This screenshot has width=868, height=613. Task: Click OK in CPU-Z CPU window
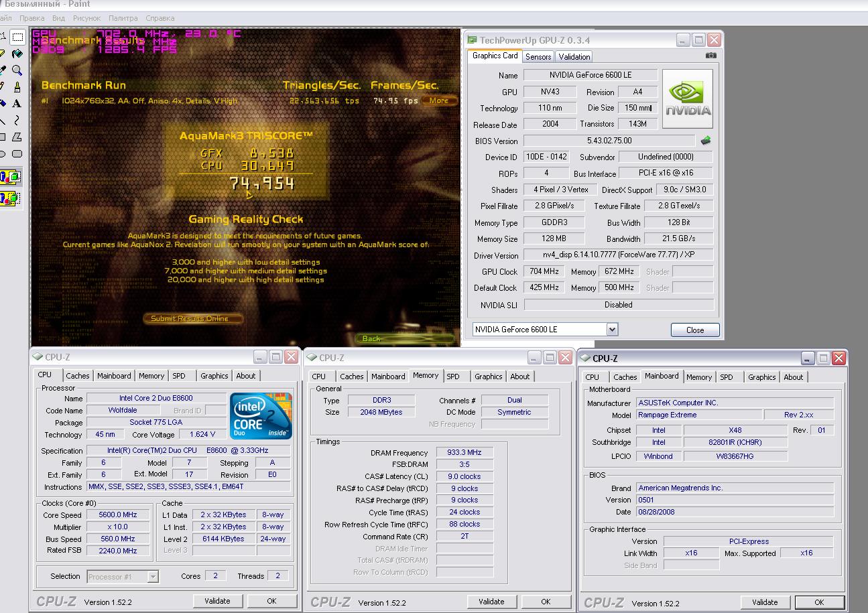271,601
